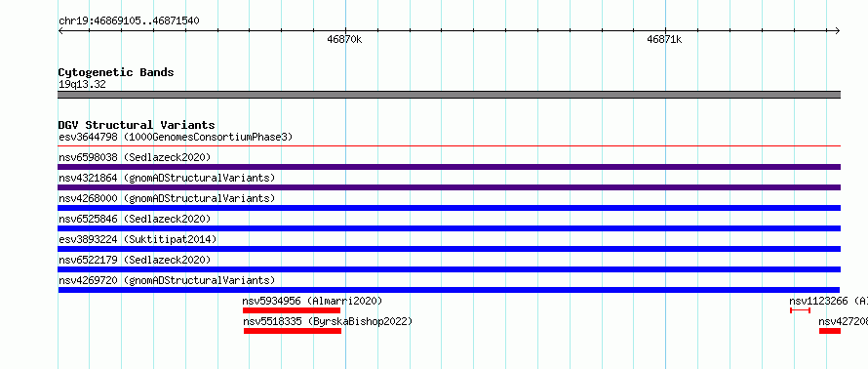
Task: Click the red bar under nsv5518335
Action: pyautogui.click(x=293, y=331)
